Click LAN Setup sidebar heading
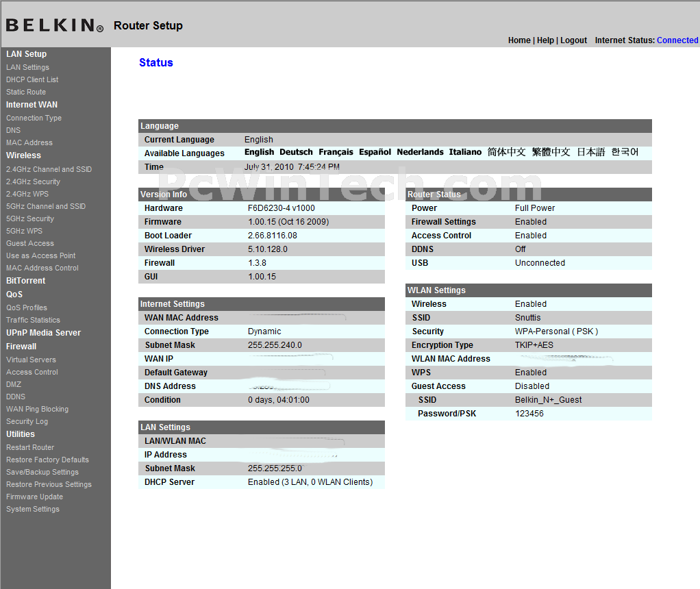This screenshot has width=700, height=589. click(x=26, y=54)
